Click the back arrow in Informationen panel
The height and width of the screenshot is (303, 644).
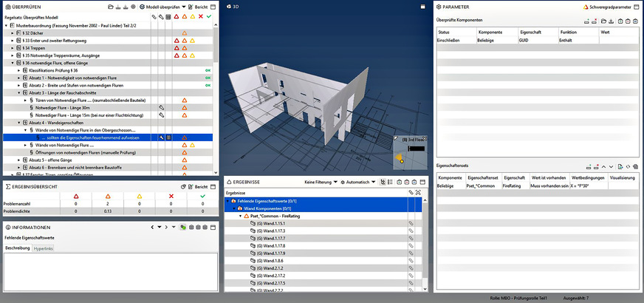pos(152,227)
